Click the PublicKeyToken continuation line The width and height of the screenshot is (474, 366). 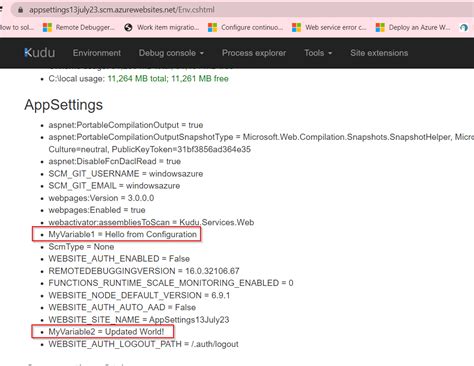pyautogui.click(x=150, y=149)
